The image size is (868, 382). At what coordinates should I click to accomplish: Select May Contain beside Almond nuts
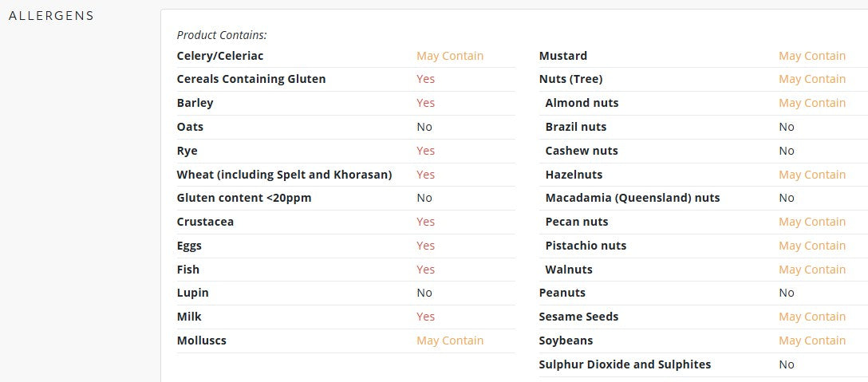point(812,103)
